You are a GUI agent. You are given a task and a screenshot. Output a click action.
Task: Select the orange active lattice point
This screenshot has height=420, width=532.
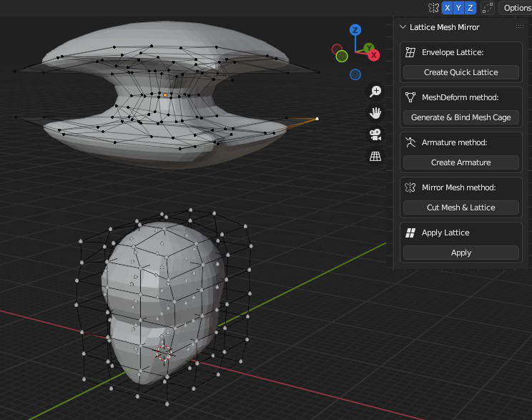(x=165, y=95)
